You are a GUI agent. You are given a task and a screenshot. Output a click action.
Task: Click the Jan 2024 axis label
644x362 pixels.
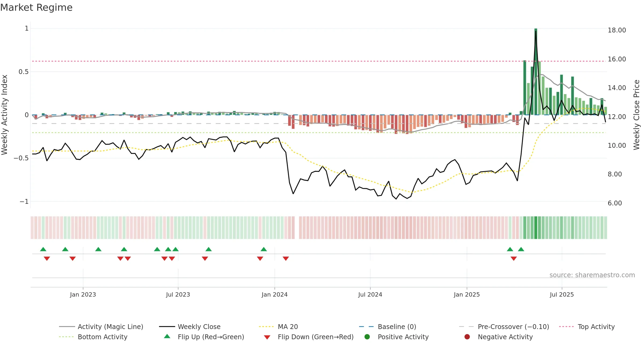(x=275, y=294)
